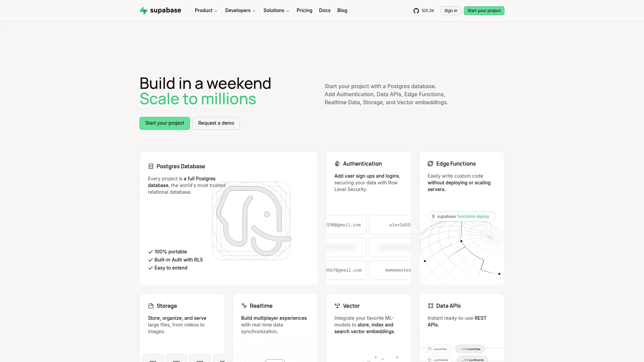Click the Storage icon
The height and width of the screenshot is (362, 644).
tap(151, 306)
